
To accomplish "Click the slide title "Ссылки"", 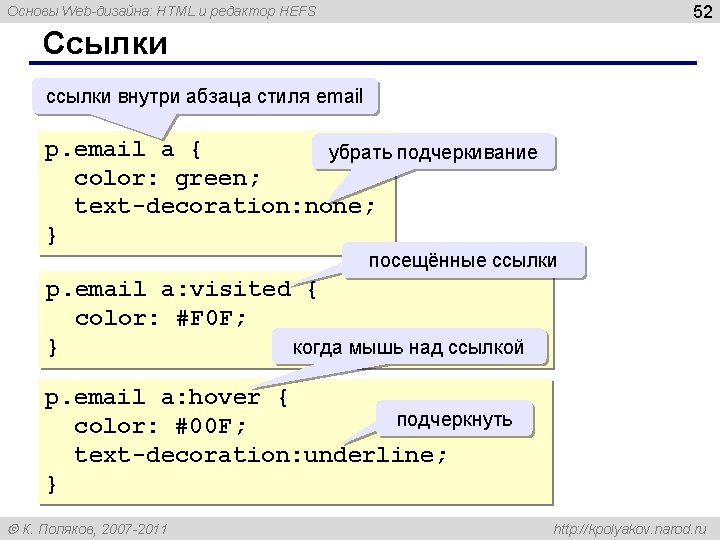I will tap(105, 44).
